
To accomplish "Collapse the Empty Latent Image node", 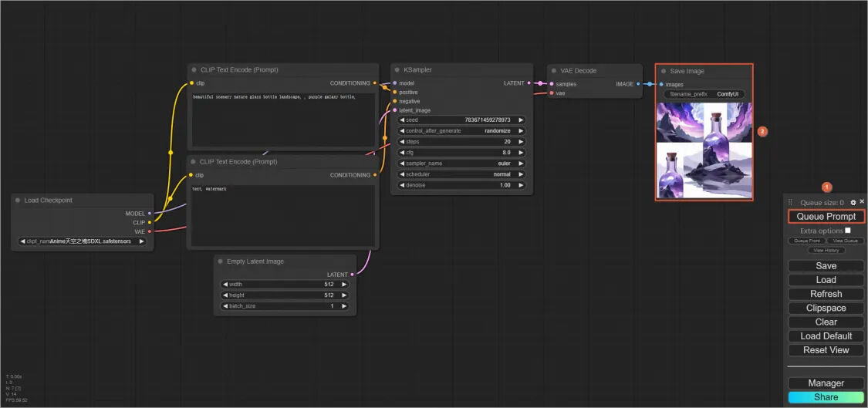I will coord(220,261).
